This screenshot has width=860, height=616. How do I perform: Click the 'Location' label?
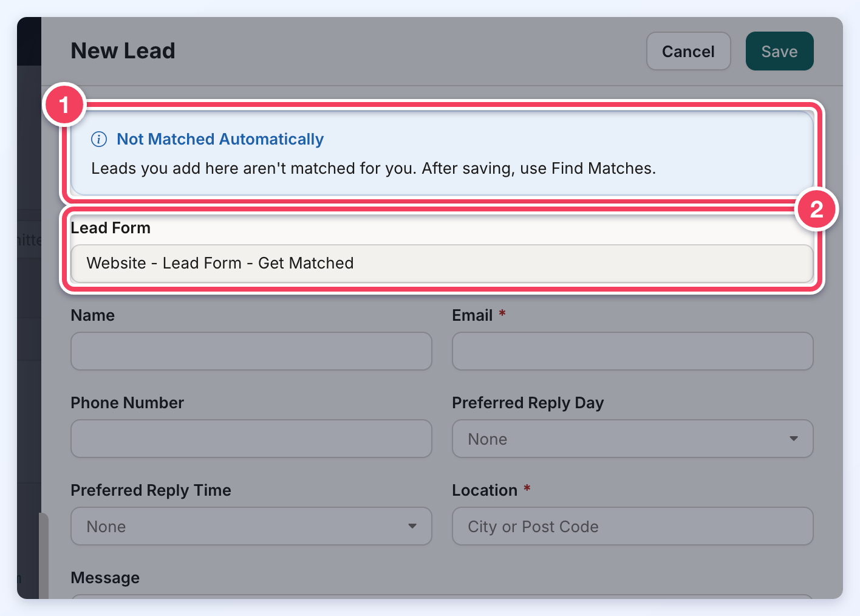tap(485, 490)
